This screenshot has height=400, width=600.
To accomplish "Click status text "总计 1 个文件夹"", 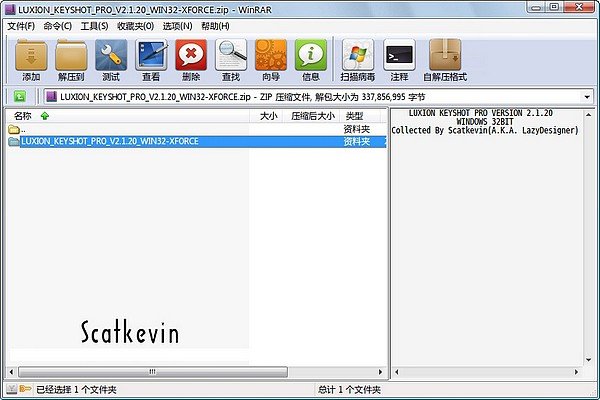I will pyautogui.click(x=349, y=390).
